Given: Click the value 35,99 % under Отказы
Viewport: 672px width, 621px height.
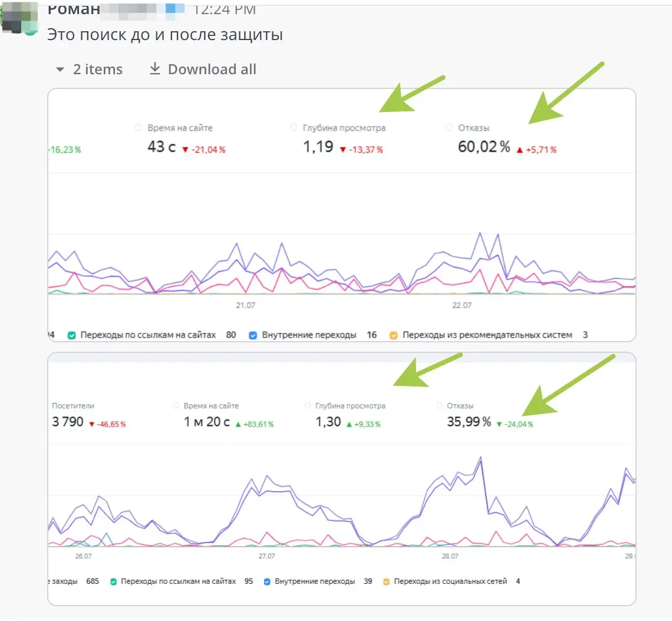Looking at the screenshot, I should [469, 422].
